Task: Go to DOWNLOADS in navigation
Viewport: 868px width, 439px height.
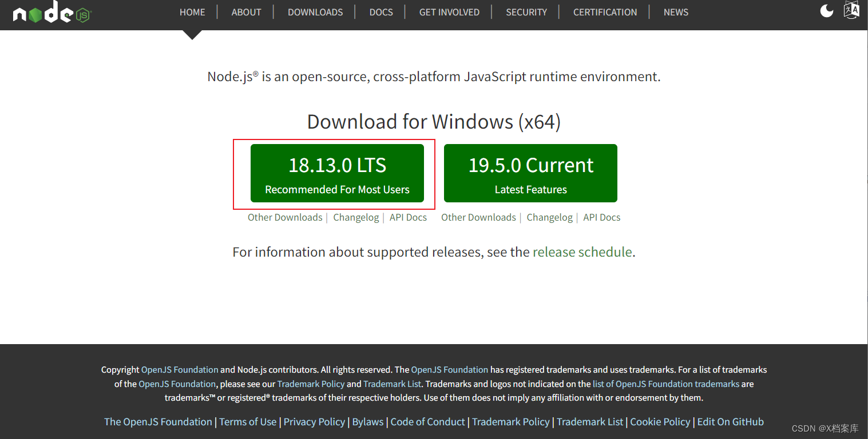Action: click(315, 12)
